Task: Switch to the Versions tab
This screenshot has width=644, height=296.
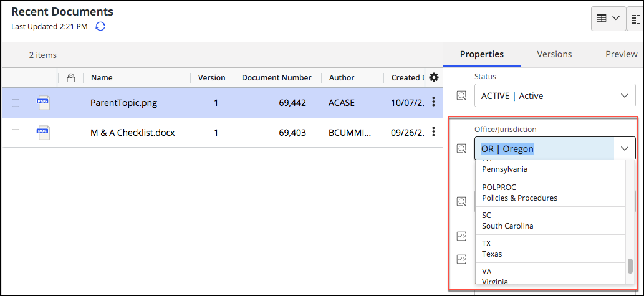Action: 554,54
